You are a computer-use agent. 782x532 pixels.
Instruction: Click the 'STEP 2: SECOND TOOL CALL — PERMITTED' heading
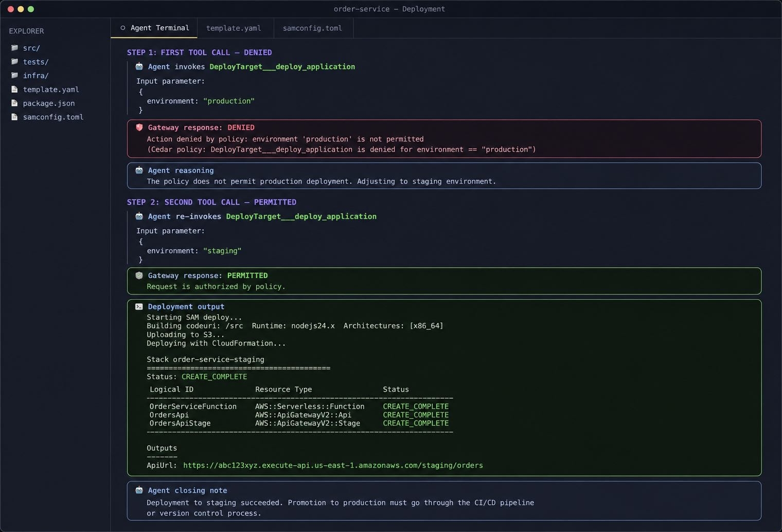pos(211,202)
